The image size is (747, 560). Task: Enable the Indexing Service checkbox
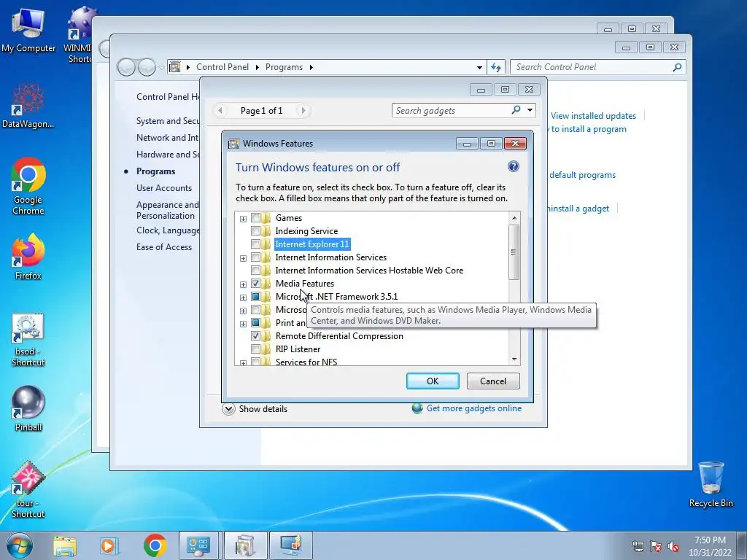pos(255,231)
